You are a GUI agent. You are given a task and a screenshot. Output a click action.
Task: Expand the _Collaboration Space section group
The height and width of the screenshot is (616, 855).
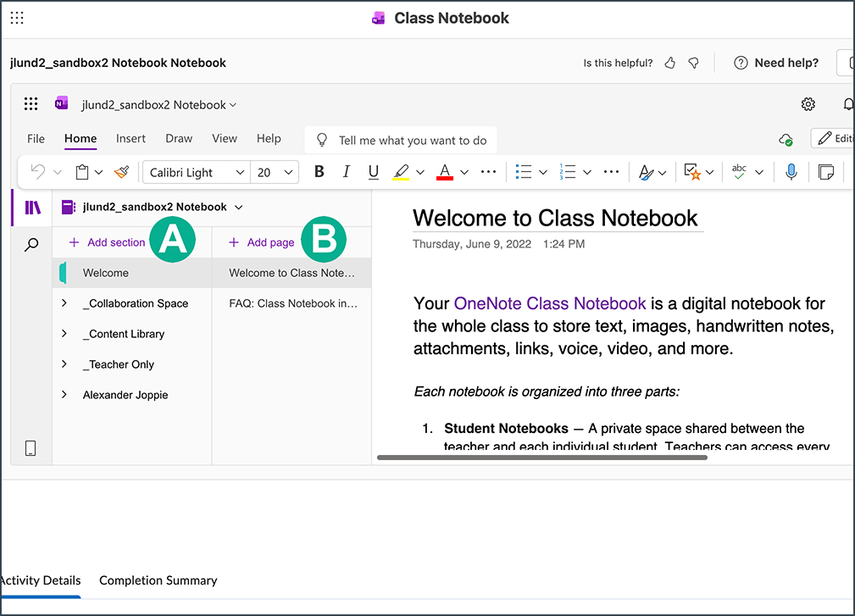(64, 302)
